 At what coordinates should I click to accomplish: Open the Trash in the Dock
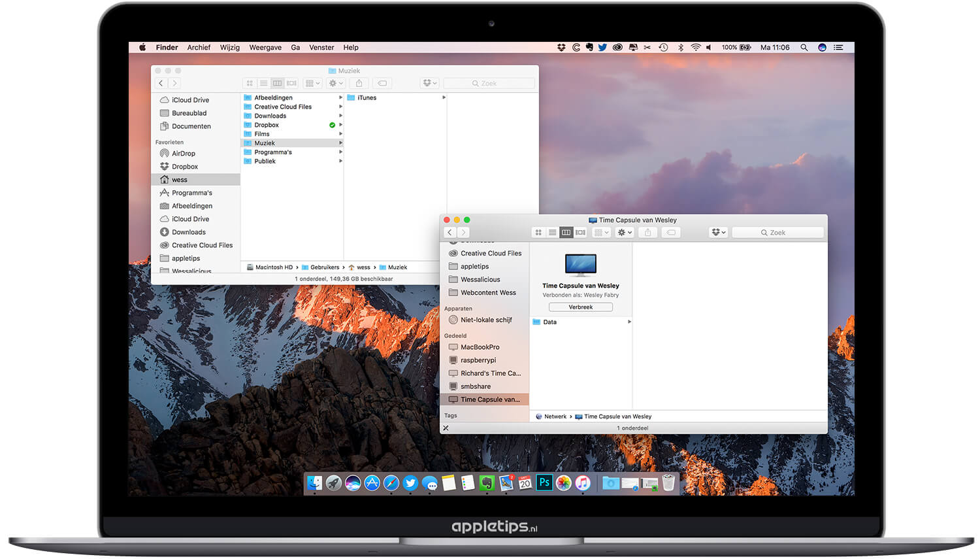tap(668, 483)
